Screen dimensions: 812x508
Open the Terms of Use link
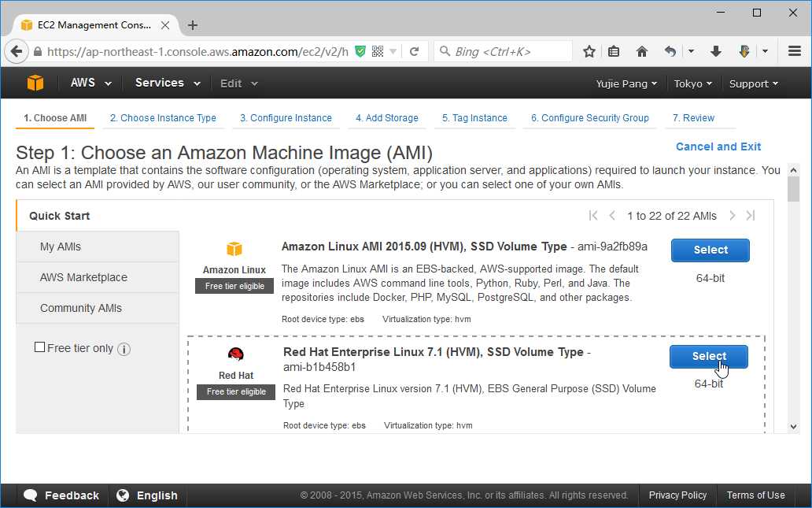[755, 495]
